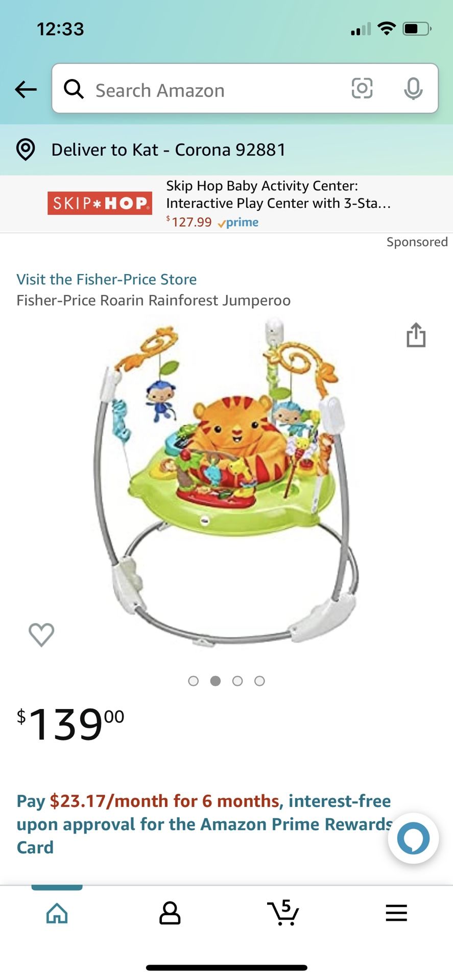Viewport: 453px width, 980px height.
Task: Start a voice search with the microphone icon
Action: [x=414, y=89]
